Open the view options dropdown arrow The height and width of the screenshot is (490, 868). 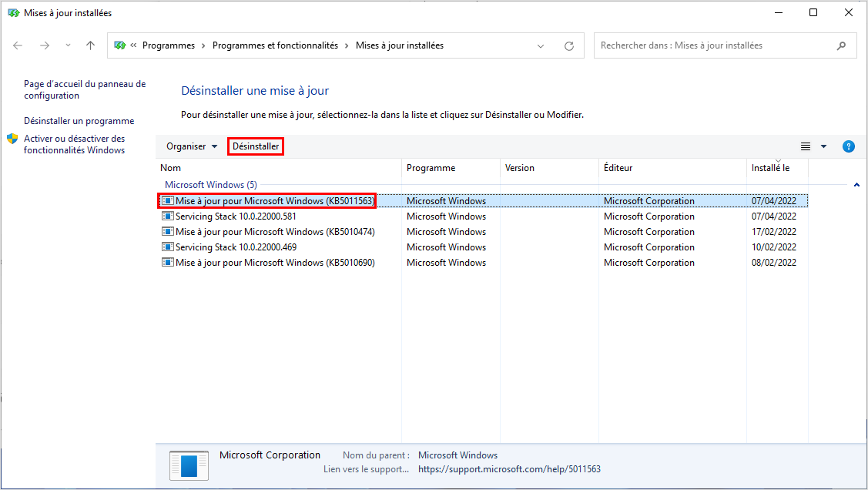click(824, 146)
